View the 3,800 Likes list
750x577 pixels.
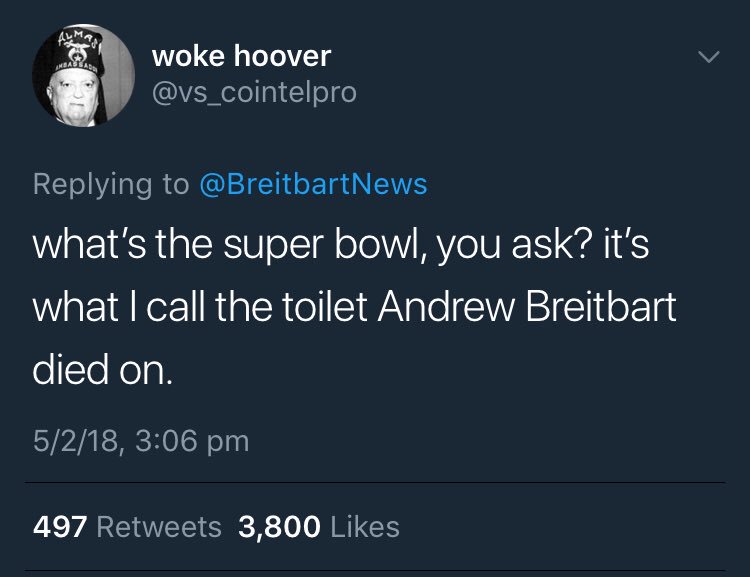(319, 527)
